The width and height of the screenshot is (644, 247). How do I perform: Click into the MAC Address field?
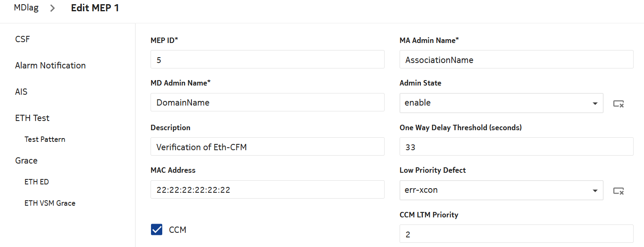267,190
